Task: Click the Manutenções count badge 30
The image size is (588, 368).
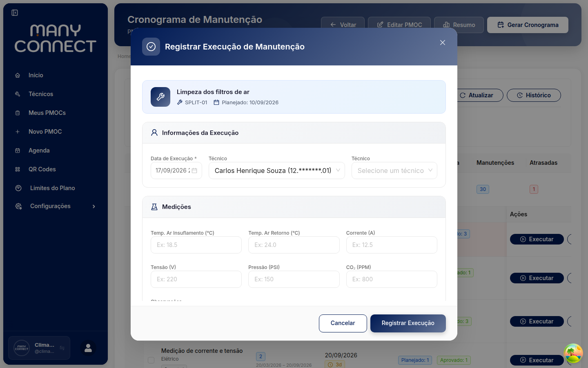Action: (x=483, y=189)
